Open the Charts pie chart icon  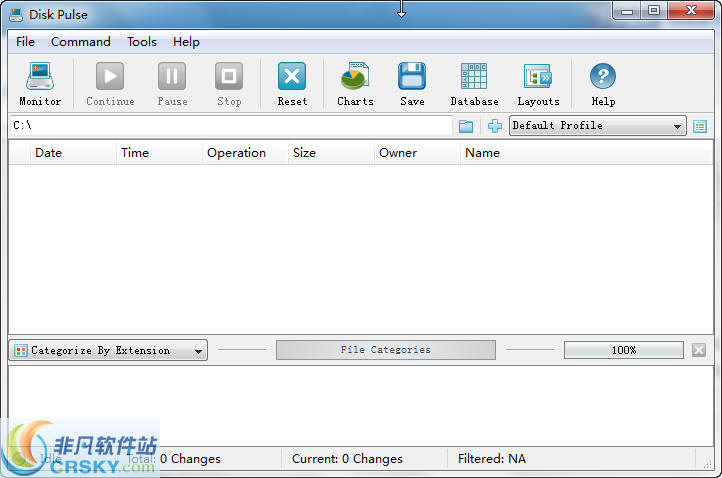click(355, 76)
